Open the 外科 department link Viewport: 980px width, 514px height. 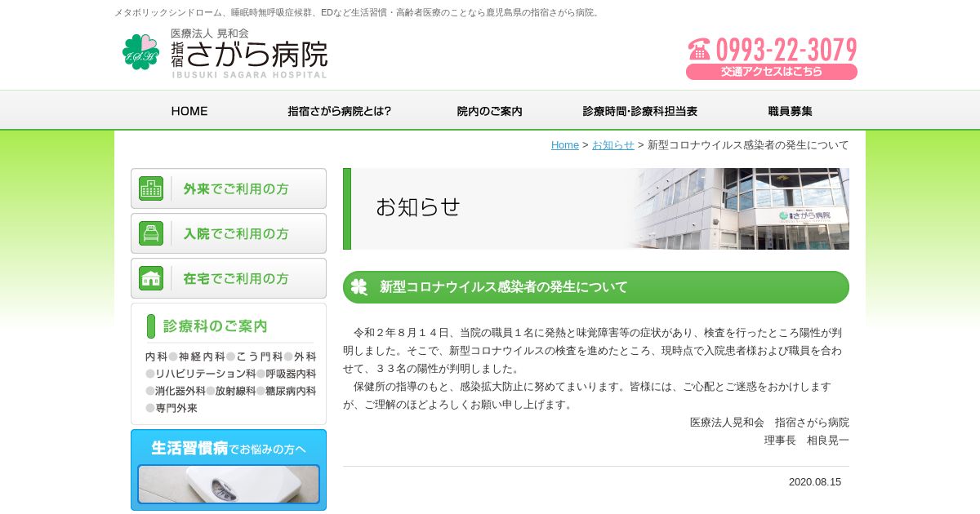(x=305, y=357)
